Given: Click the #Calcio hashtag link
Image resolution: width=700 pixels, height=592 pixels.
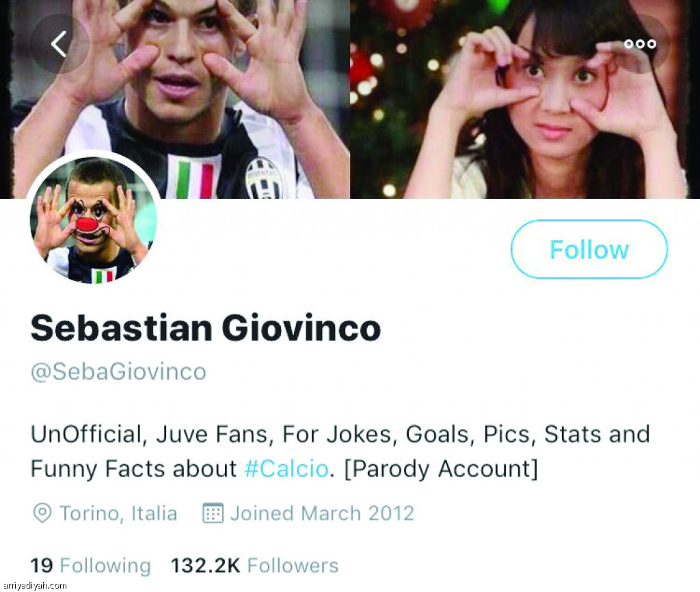Looking at the screenshot, I should pos(286,469).
